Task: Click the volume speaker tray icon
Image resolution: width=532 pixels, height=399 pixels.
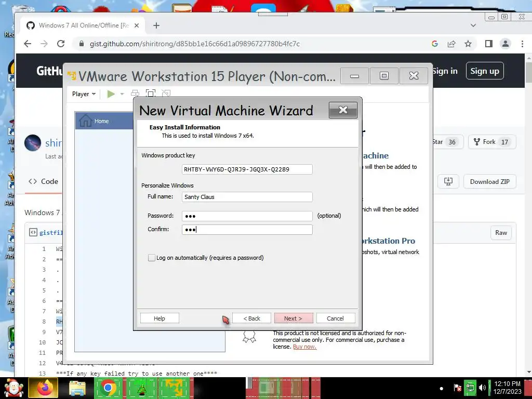Action: (x=482, y=388)
